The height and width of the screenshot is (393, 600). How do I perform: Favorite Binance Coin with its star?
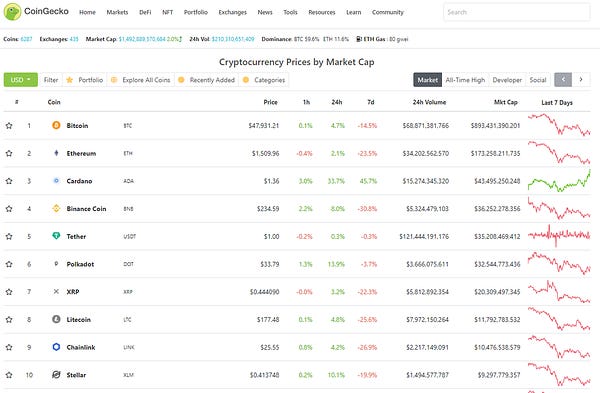(x=9, y=209)
